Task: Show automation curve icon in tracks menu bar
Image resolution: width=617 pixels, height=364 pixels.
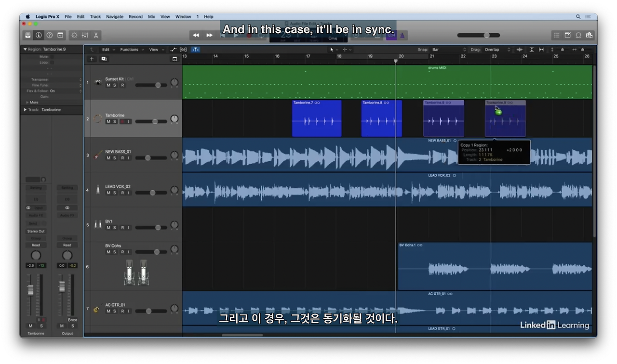Action: coord(174,50)
